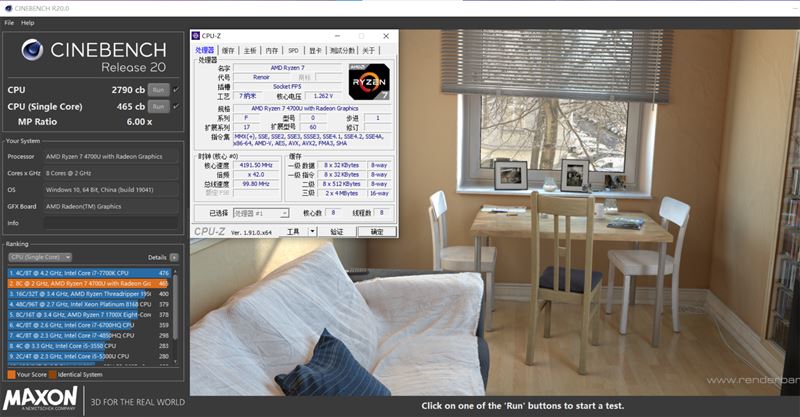The height and width of the screenshot is (417, 800).
Task: Select the AMD Ryzen 7 4700U ranking row
Action: pos(89,283)
